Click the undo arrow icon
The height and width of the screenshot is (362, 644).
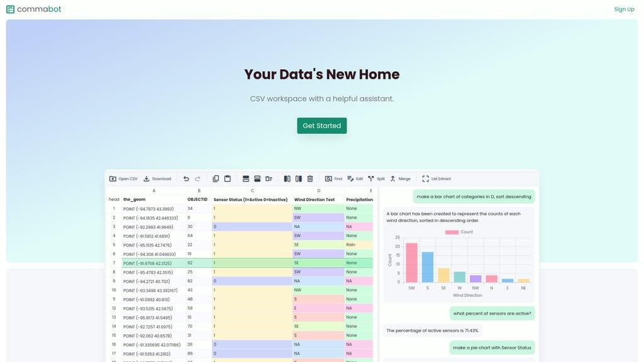[x=186, y=178]
